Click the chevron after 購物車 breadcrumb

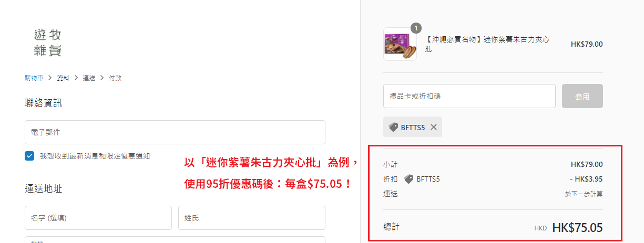50,78
